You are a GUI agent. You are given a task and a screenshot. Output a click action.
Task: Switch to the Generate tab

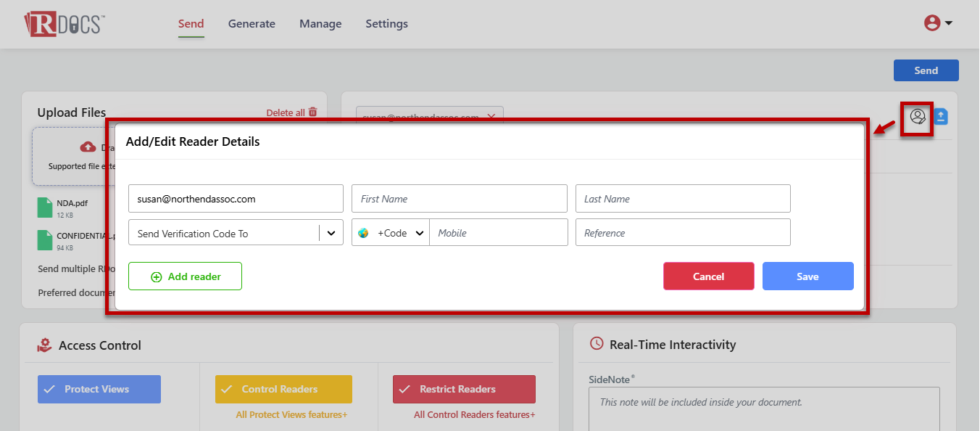click(252, 24)
